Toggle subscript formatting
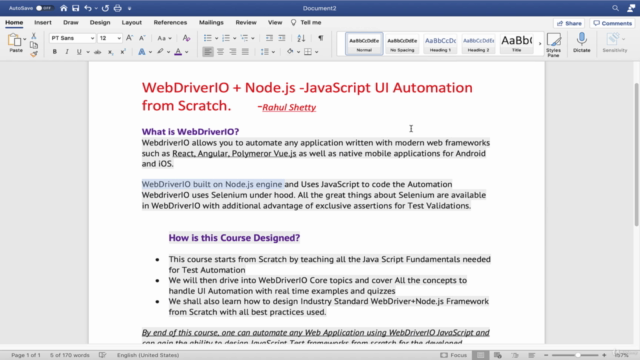The image size is (640, 360). [x=110, y=52]
